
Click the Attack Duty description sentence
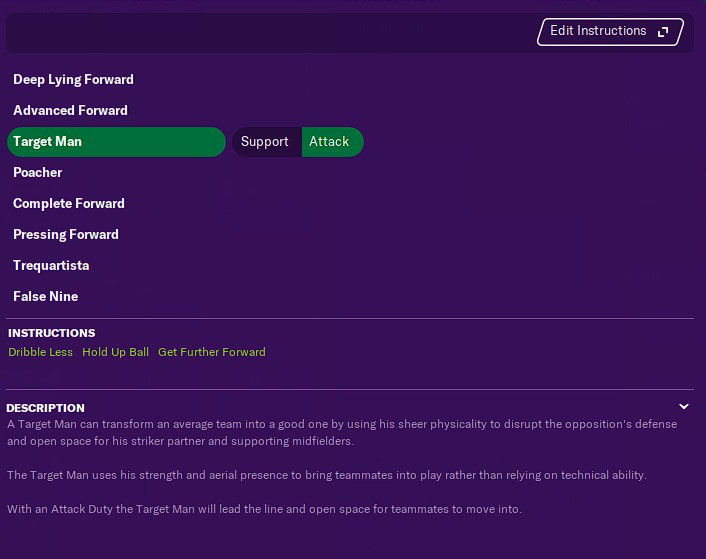pos(264,509)
